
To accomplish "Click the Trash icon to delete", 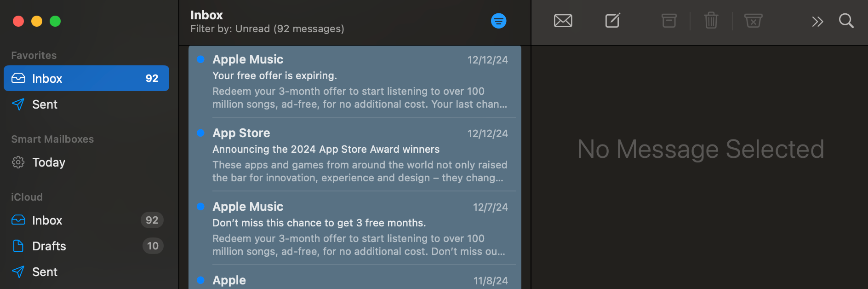I will click(711, 20).
